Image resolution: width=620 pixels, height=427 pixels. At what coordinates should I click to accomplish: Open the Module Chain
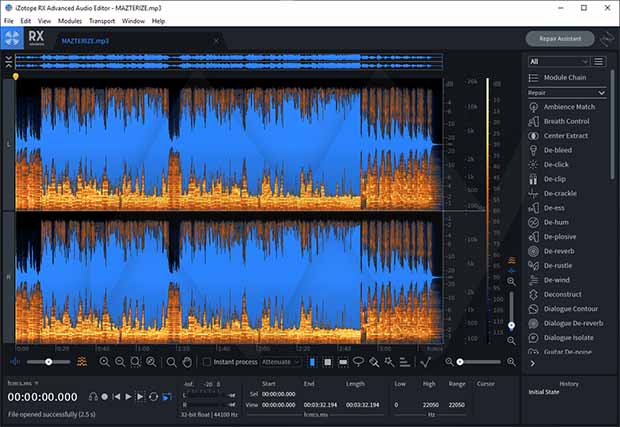pos(557,77)
